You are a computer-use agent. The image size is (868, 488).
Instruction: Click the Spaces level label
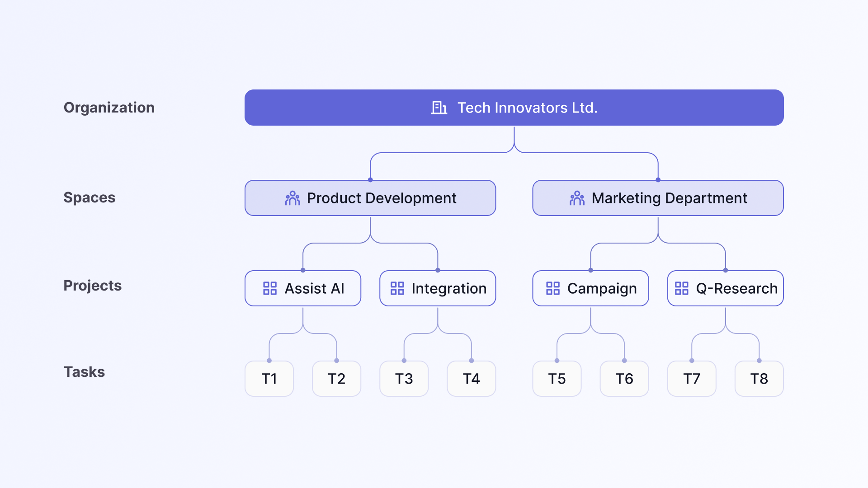90,197
